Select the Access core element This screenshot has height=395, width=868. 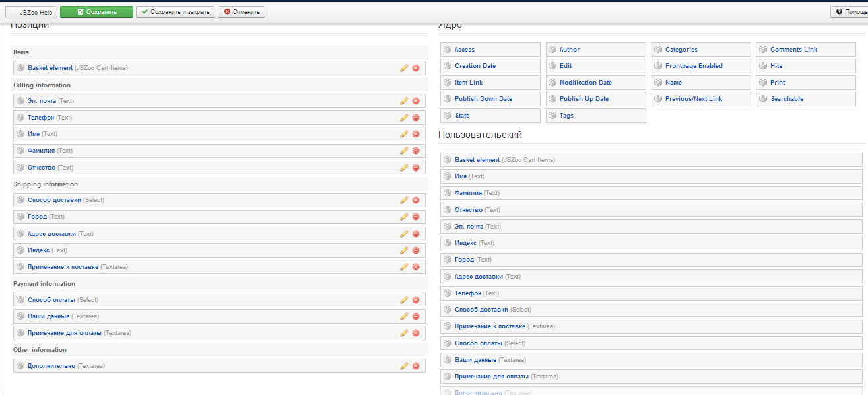coord(464,50)
